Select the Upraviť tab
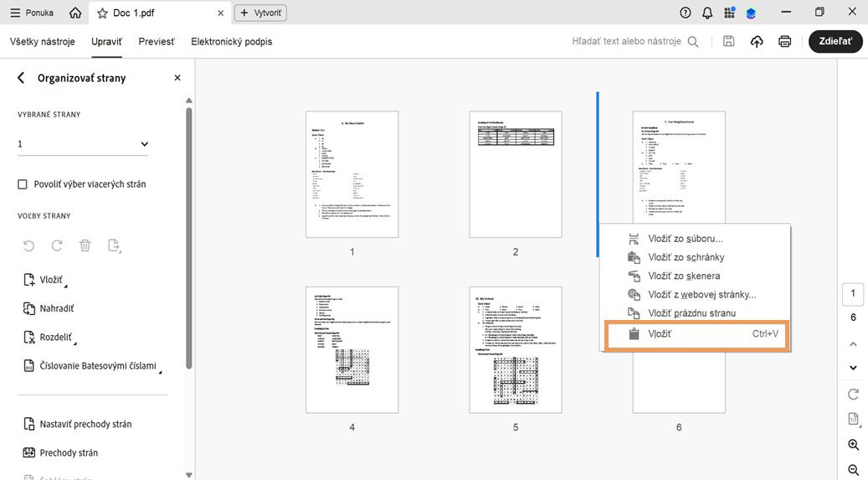This screenshot has width=868, height=480. (106, 42)
